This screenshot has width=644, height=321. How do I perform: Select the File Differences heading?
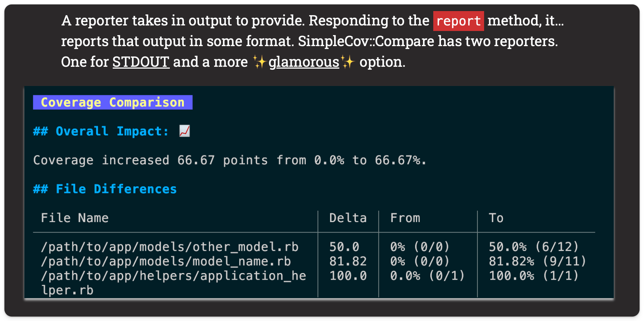[105, 189]
